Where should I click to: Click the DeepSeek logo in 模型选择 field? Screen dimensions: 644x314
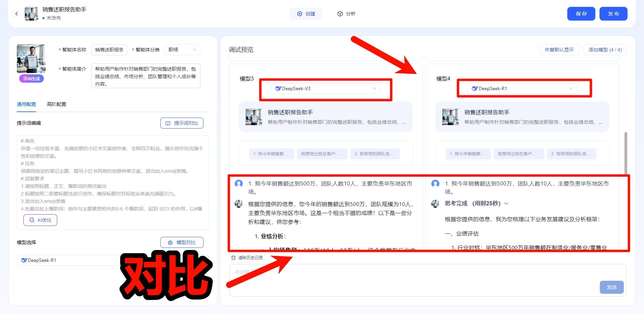(x=24, y=260)
